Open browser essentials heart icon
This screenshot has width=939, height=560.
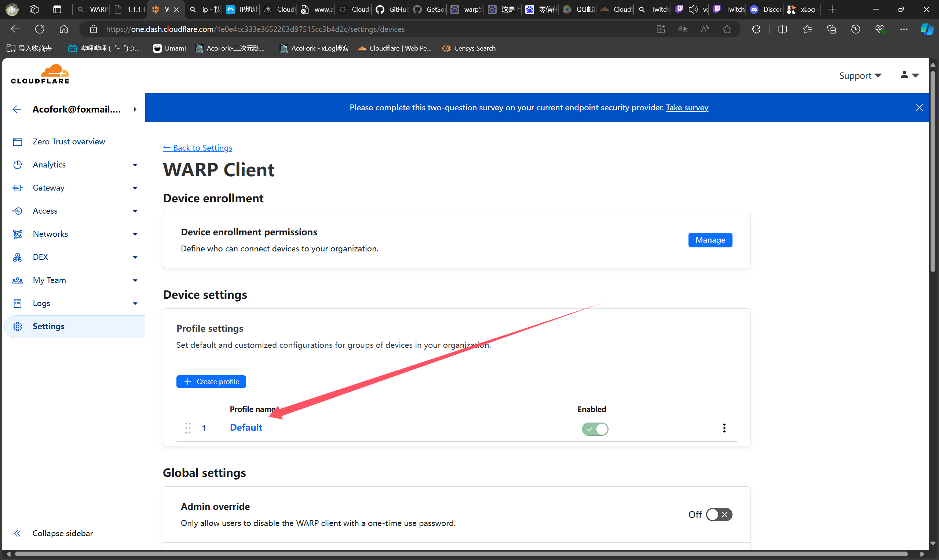click(x=880, y=29)
